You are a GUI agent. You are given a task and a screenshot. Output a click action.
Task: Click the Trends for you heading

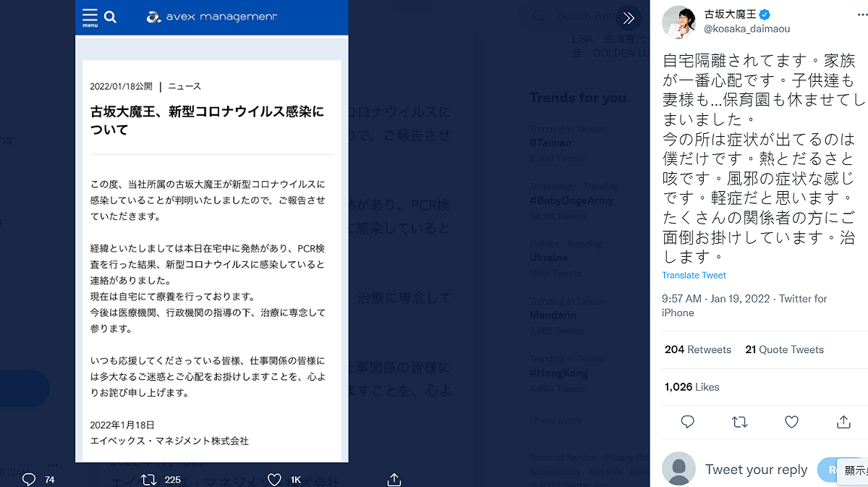(578, 98)
